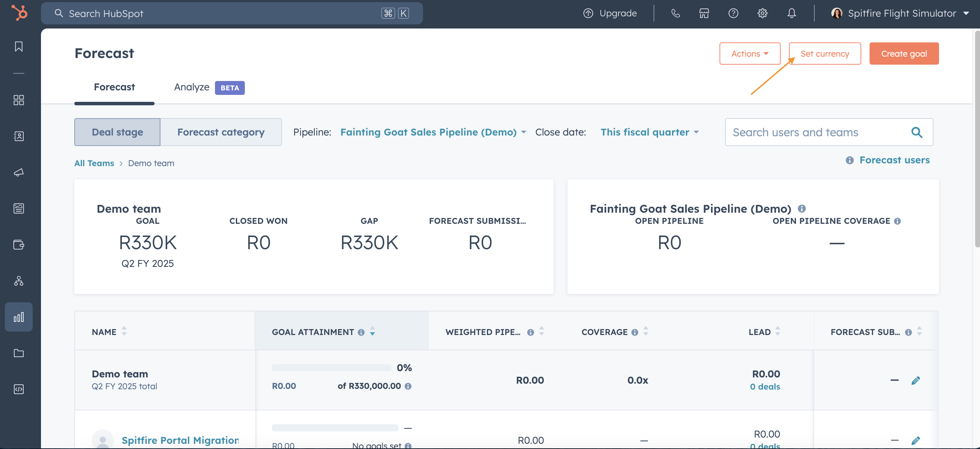
Task: Open Spitfire Portal Migration user link
Action: click(180, 440)
